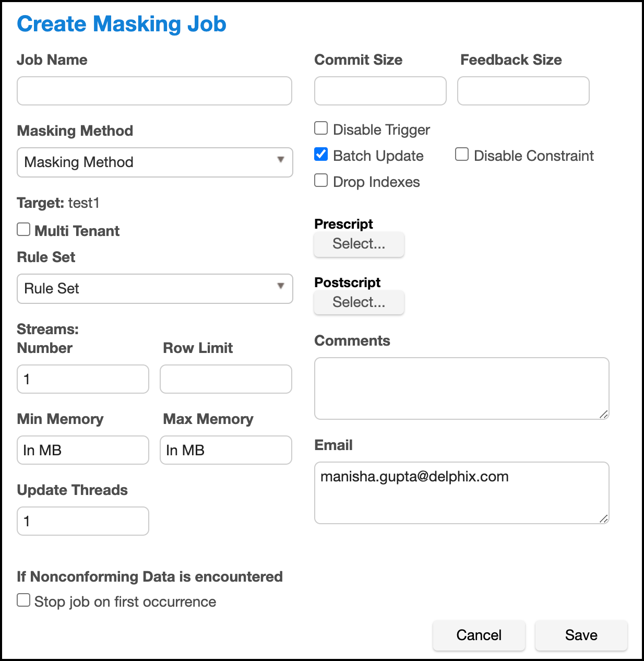Click the Row Limit input box
644x661 pixels.
225,379
